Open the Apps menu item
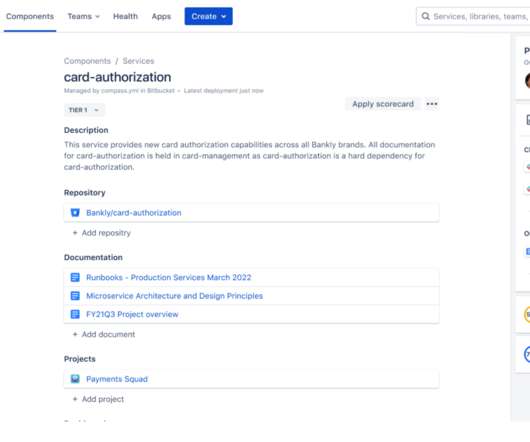 point(161,16)
